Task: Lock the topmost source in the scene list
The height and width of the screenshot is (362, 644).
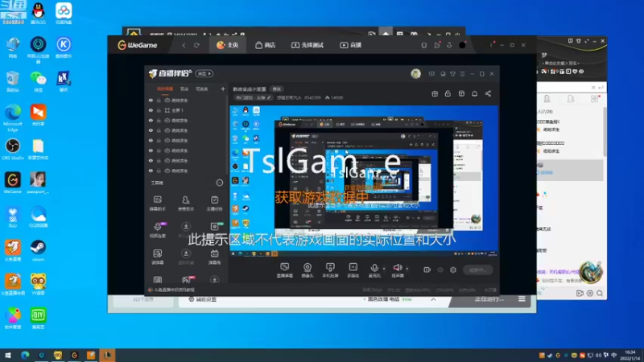Action: tap(159, 100)
